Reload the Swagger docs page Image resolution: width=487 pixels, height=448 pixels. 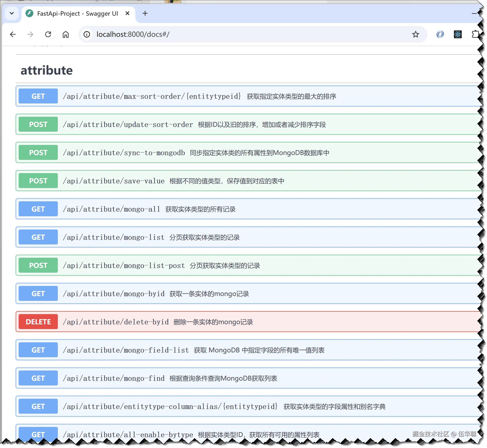[x=48, y=34]
